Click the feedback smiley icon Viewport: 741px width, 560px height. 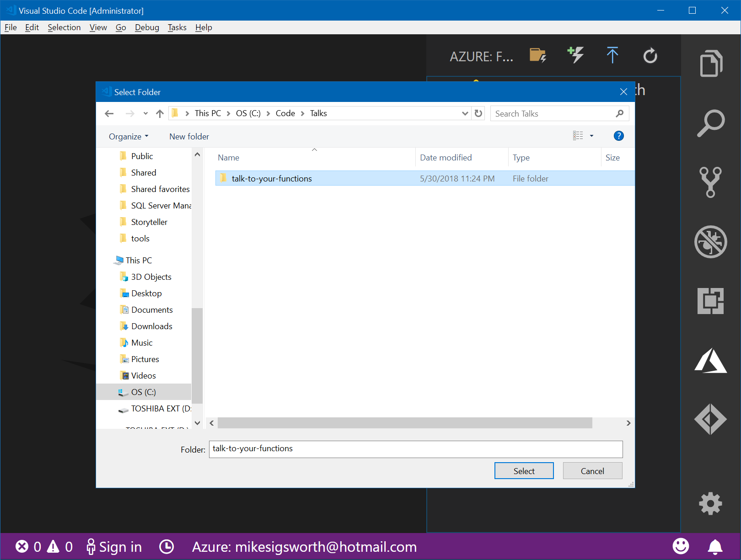(681, 546)
